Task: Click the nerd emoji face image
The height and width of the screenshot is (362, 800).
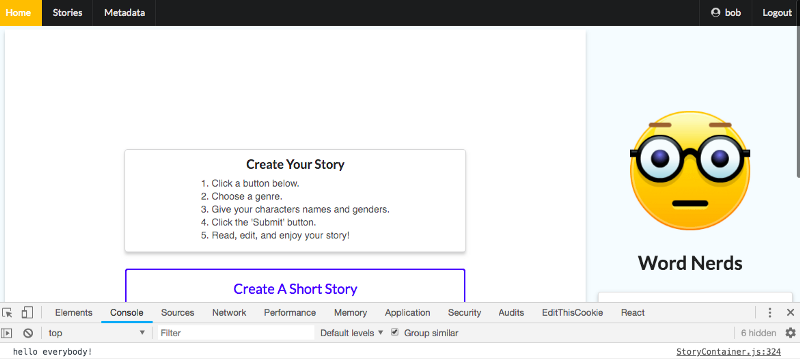Action: 690,170
